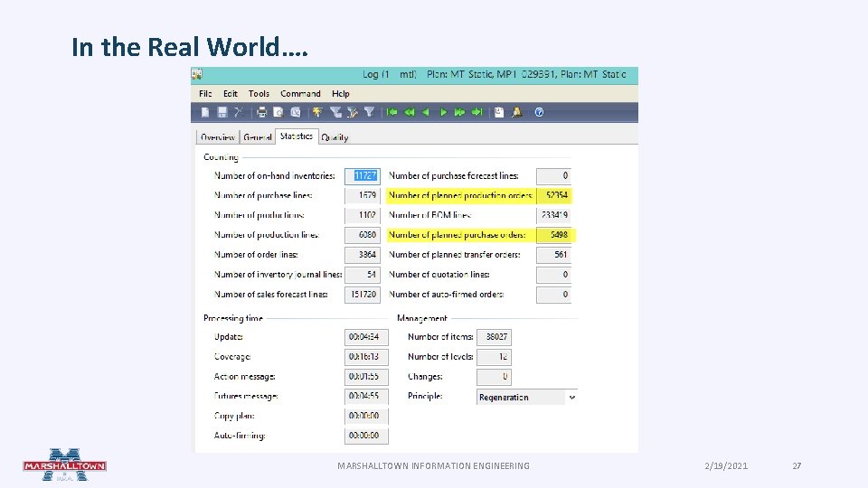Click the Marshalltown logo
The image size is (868, 488).
(x=65, y=465)
